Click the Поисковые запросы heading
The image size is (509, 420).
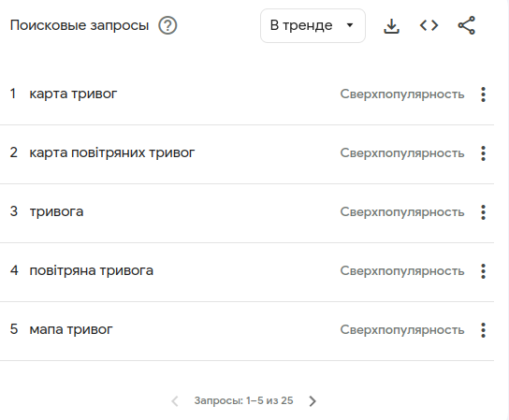pos(80,25)
